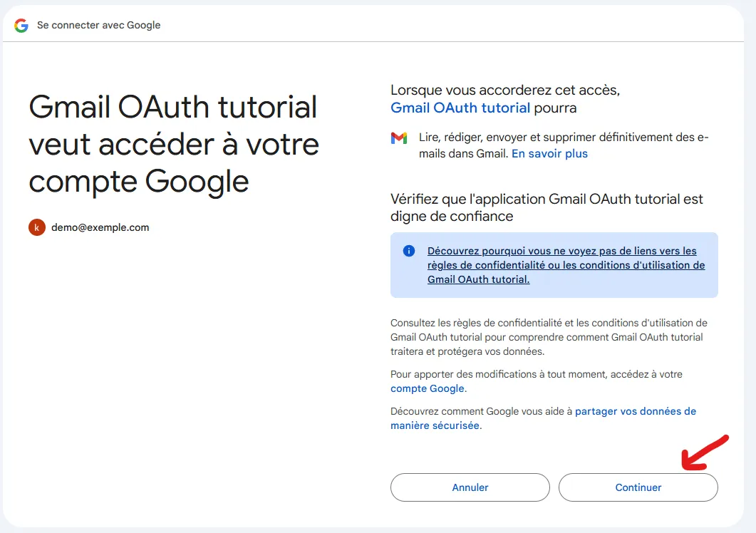Screen dimensions: 756x533
Task: Open the Gmail OAuth tutorial app link
Action: 460,108
